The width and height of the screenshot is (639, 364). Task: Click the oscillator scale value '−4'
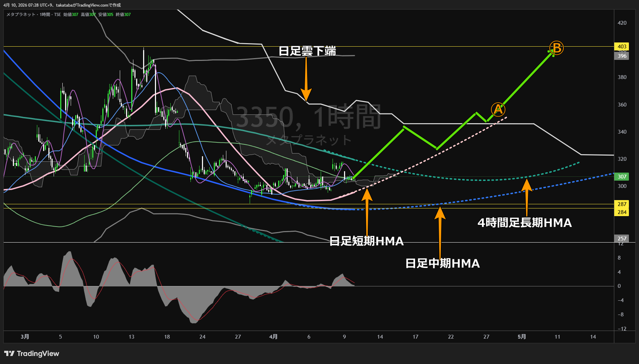click(621, 300)
